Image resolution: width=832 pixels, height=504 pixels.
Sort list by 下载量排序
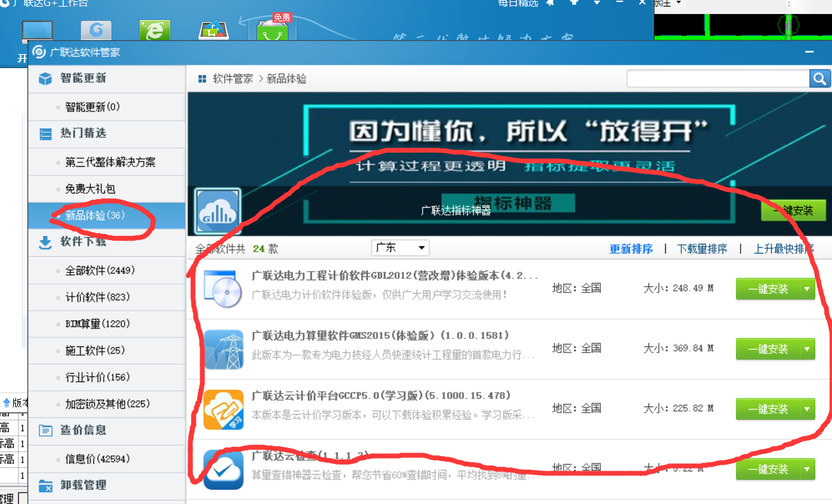click(x=702, y=249)
